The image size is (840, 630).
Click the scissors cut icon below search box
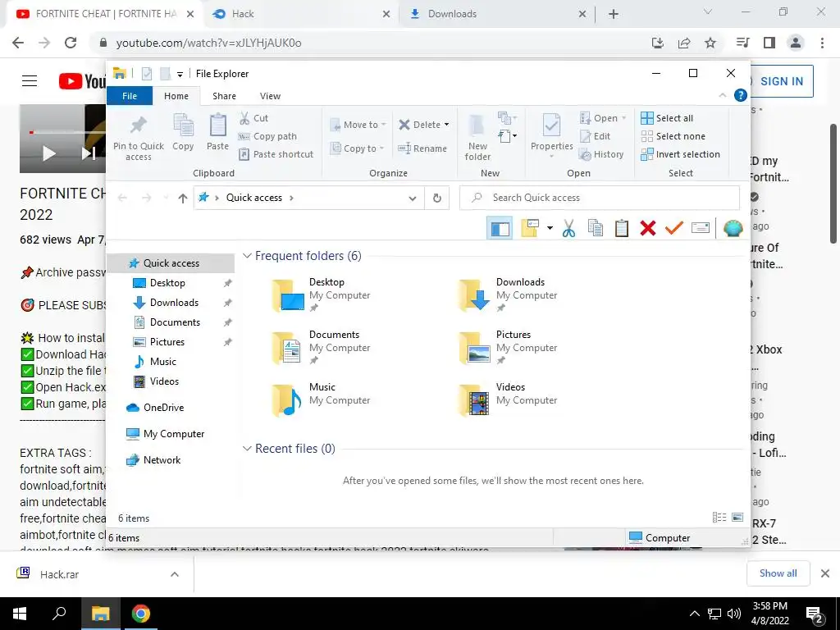pyautogui.click(x=569, y=228)
